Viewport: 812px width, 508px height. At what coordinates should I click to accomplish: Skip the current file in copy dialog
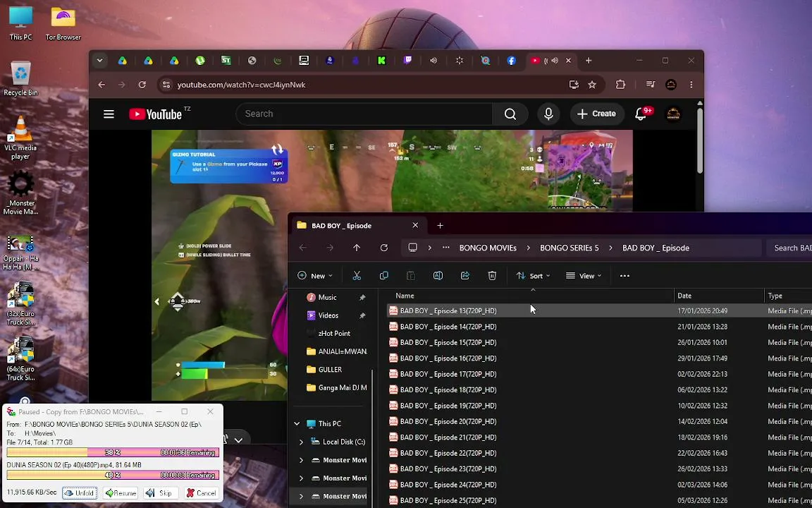[x=160, y=493]
